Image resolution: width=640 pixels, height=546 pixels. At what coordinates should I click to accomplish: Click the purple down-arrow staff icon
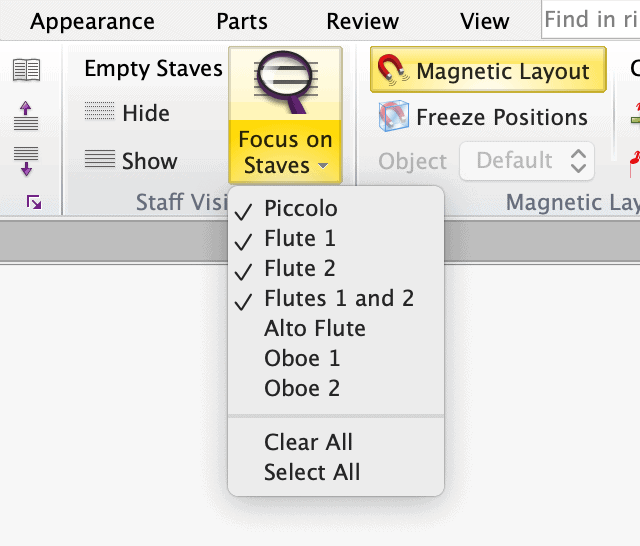click(26, 161)
